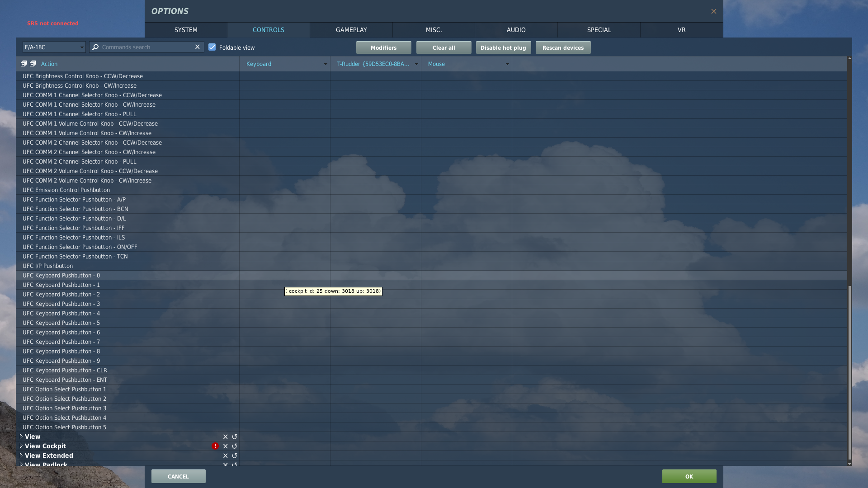Switch to the GAMEPLAY tab
Image resolution: width=868 pixels, height=488 pixels.
[x=351, y=30]
